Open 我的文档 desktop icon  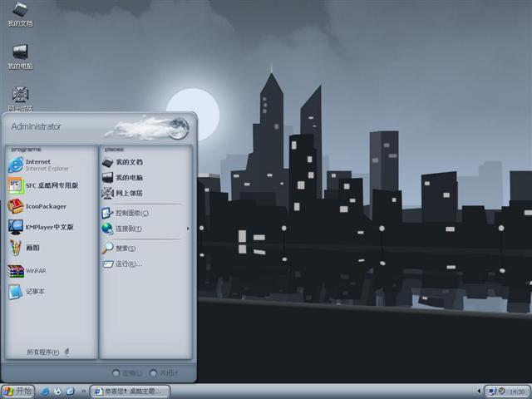(20, 14)
